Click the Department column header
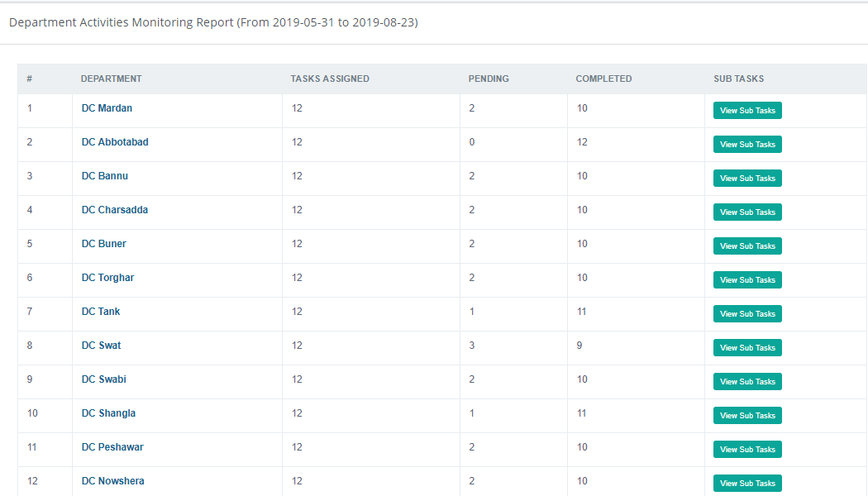Viewport: 868px width, 496px height. pyautogui.click(x=111, y=79)
